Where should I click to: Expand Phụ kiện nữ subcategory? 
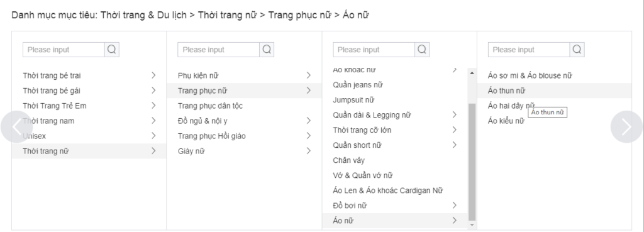point(244,75)
